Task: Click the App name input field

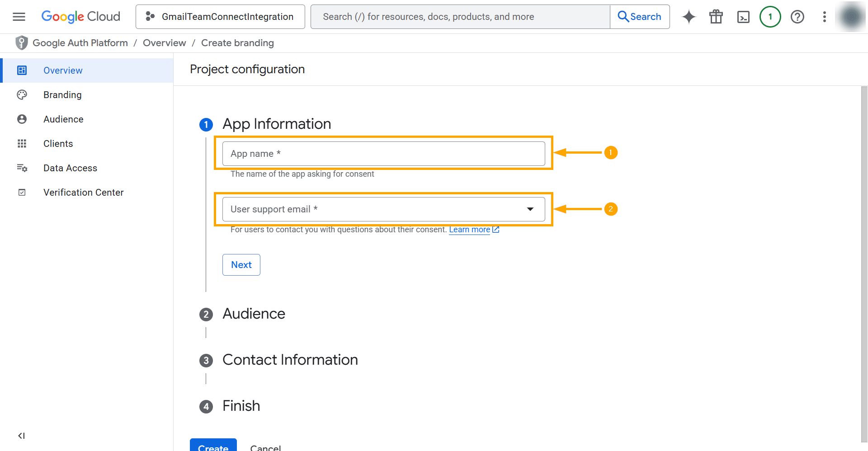Action: pyautogui.click(x=383, y=154)
